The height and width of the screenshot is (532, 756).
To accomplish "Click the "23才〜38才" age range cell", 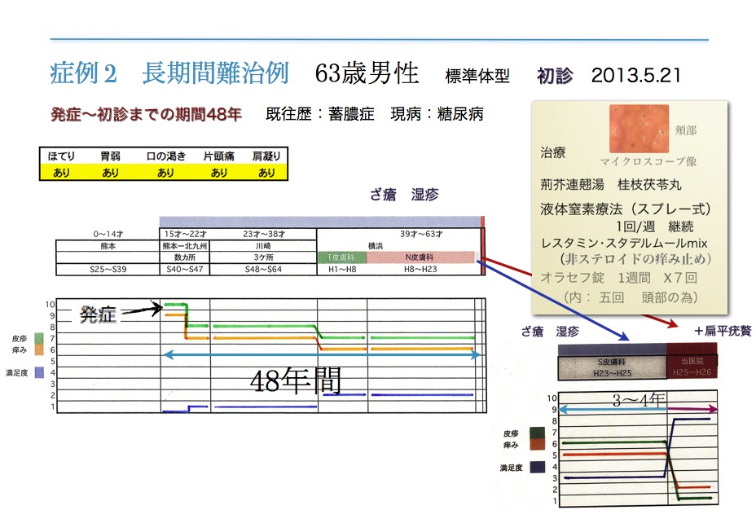I will 264,234.
